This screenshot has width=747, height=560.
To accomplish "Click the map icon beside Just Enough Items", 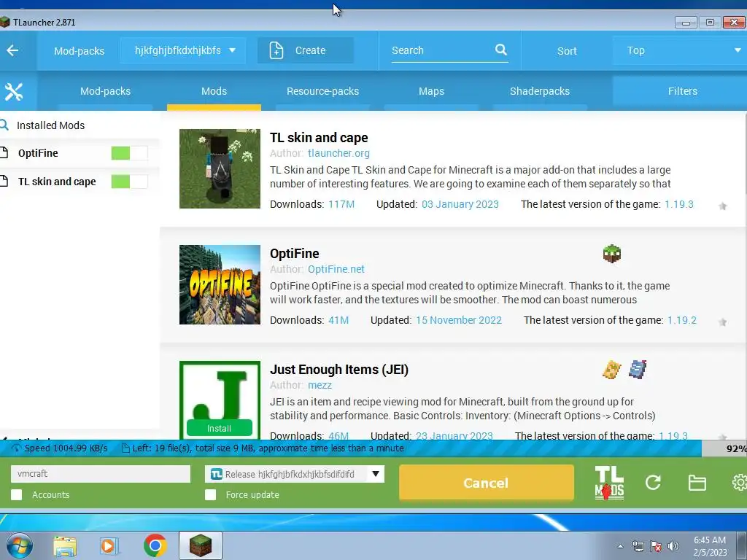I will 612,370.
